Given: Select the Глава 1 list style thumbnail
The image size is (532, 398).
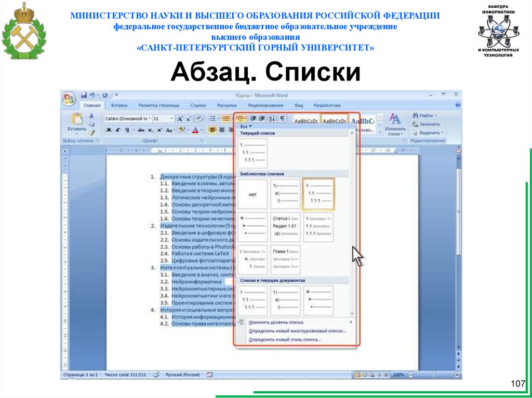Looking at the screenshot, I should [285, 259].
